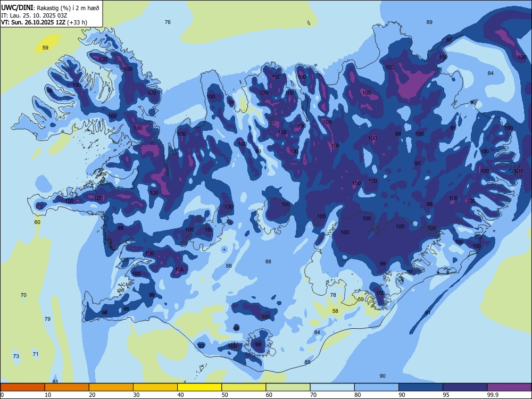Click the humidity value 93 on the map
Screen dimensions: 532x399
click(202, 346)
